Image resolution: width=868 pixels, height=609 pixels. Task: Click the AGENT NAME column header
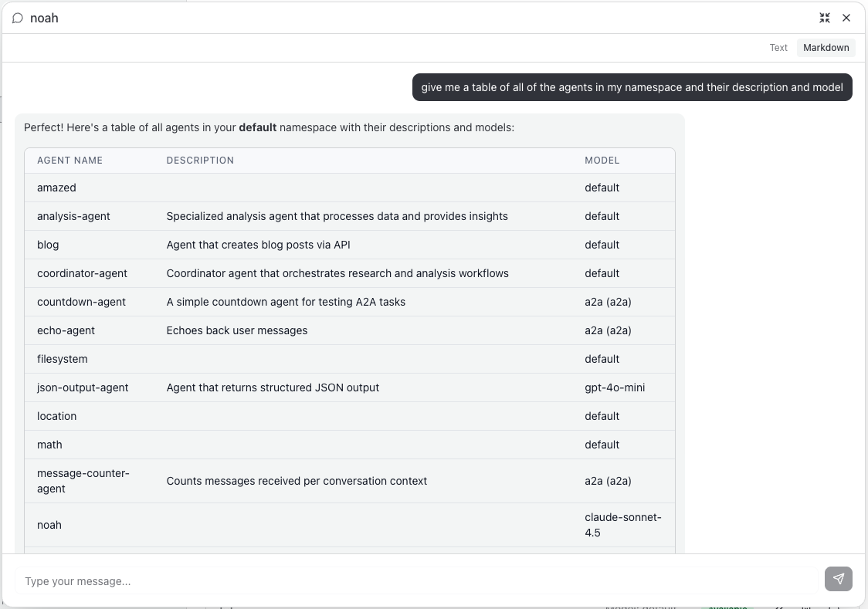coord(70,161)
